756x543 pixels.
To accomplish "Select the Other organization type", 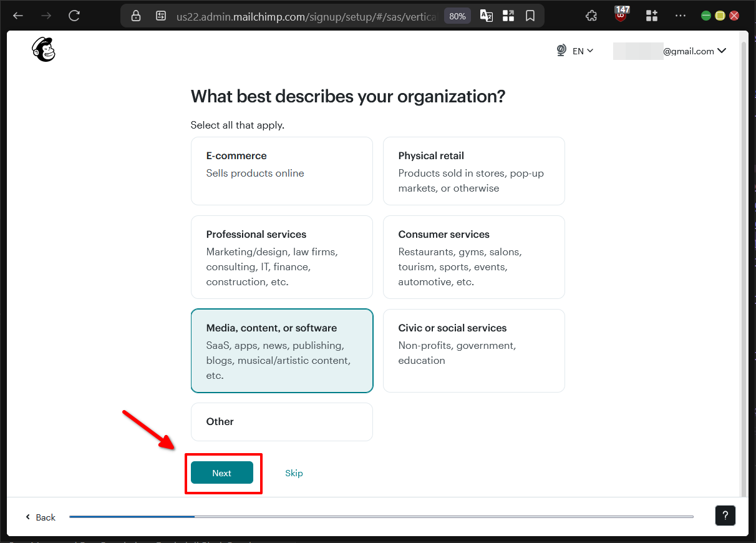I will point(281,421).
